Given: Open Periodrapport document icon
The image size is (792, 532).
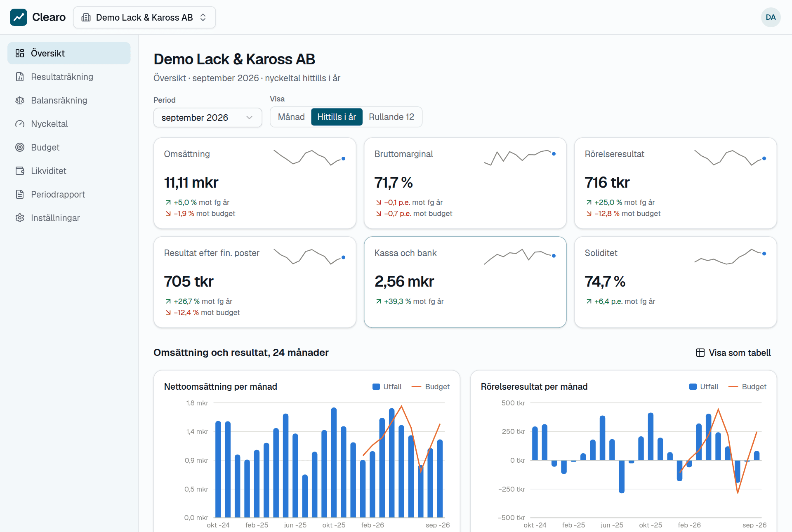Looking at the screenshot, I should (20, 194).
